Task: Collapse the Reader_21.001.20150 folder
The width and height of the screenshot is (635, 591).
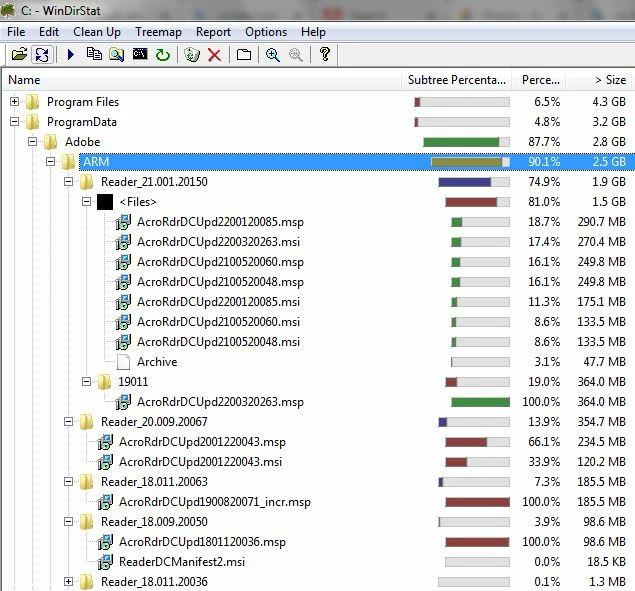Action: [x=69, y=181]
